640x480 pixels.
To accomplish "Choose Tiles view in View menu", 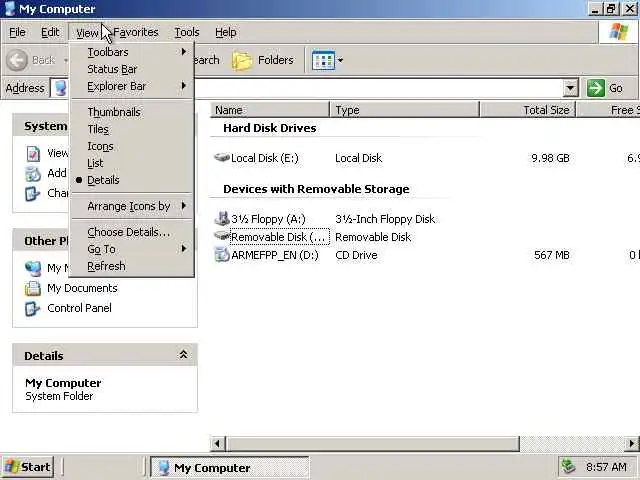I will point(131,129).
